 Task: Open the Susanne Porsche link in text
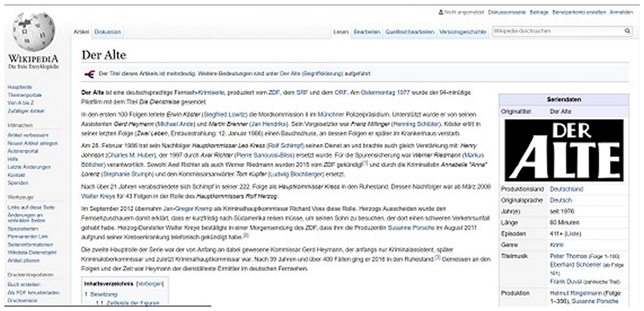[411, 228]
